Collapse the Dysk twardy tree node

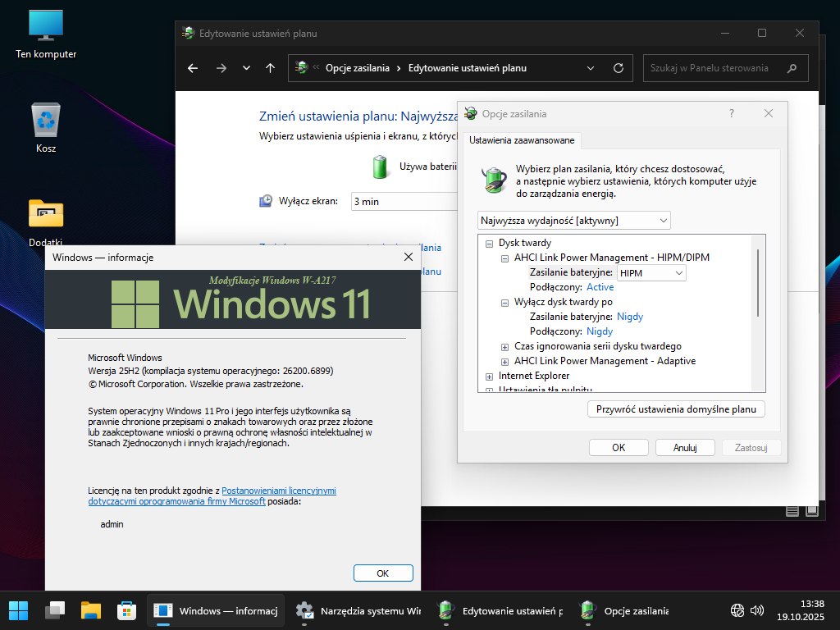pos(489,243)
